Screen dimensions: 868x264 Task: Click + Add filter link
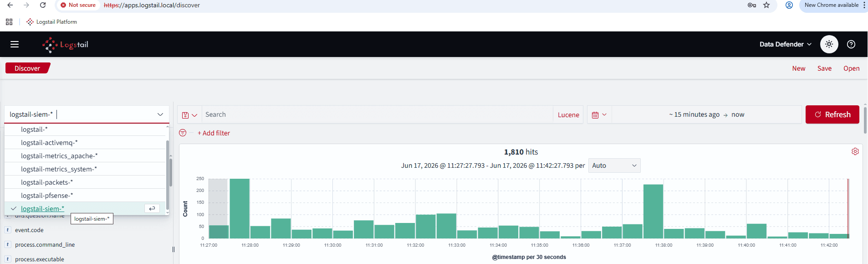point(214,133)
